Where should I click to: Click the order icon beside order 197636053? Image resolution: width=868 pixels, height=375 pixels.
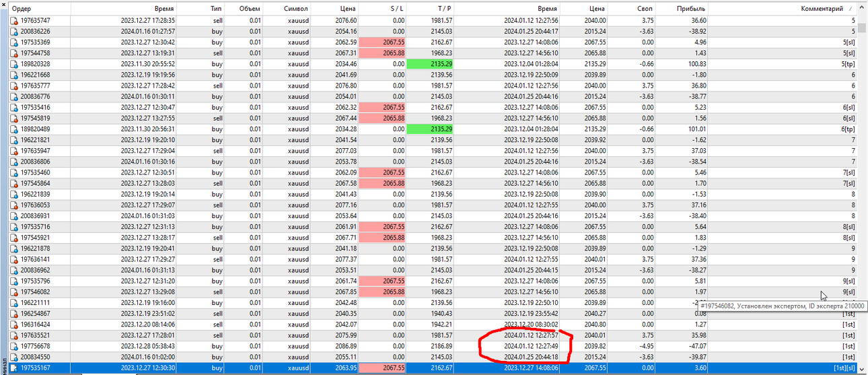click(14, 205)
